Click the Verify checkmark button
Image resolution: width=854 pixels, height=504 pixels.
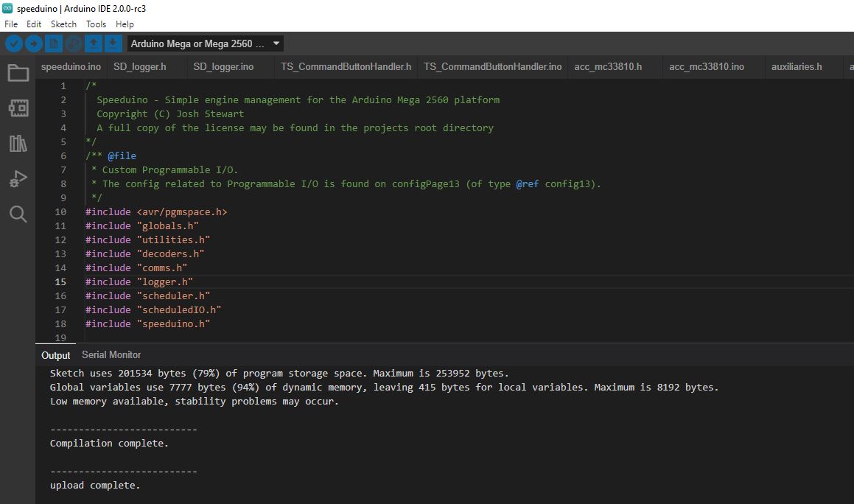13,43
